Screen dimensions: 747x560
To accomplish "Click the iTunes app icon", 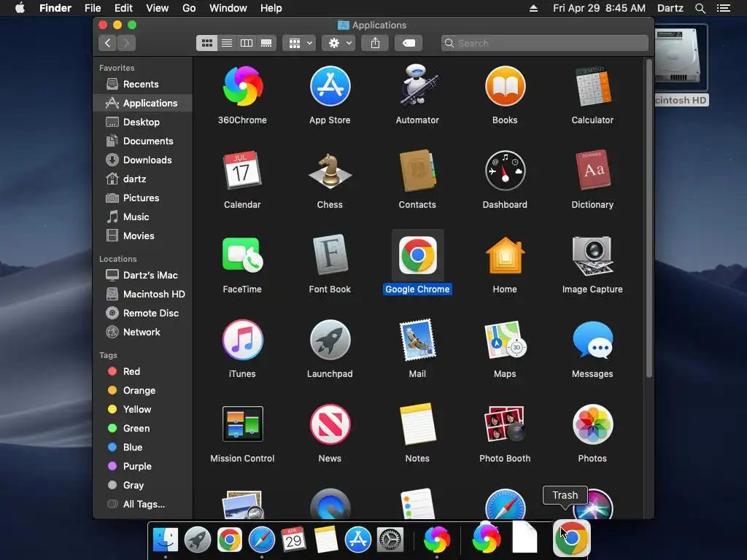I will click(242, 340).
